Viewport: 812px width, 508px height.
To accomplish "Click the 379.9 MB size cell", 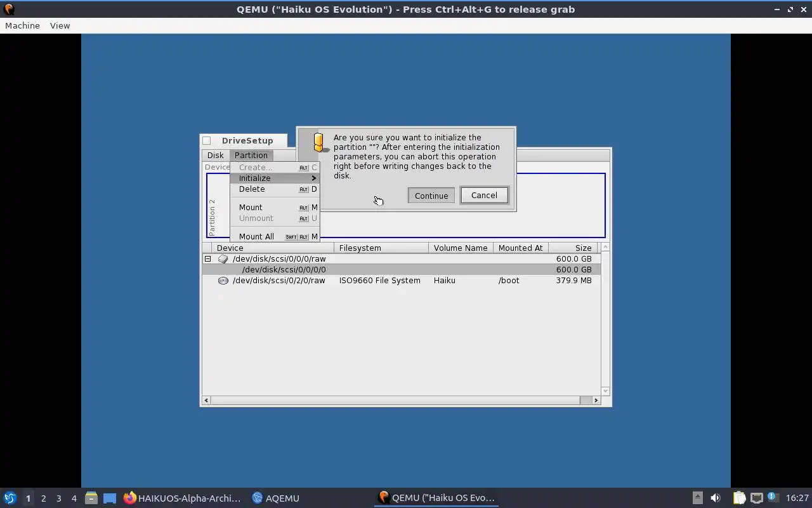I will tap(573, 280).
